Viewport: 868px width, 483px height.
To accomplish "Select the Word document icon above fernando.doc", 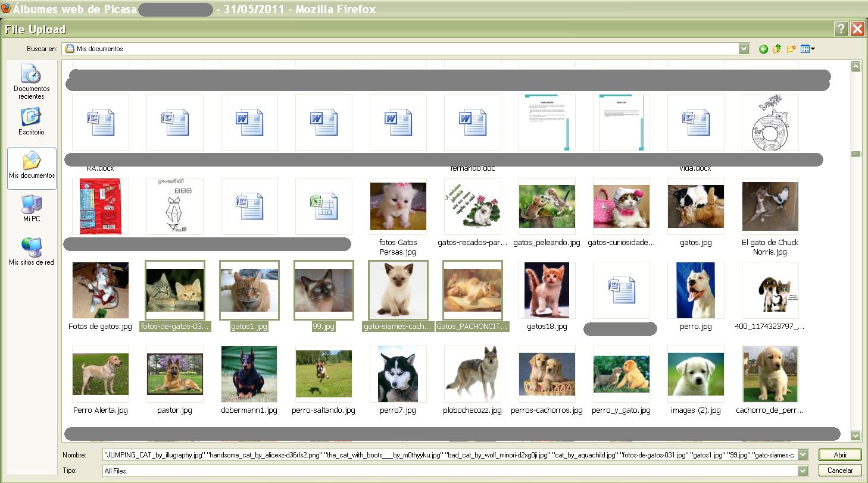I will coord(473,123).
